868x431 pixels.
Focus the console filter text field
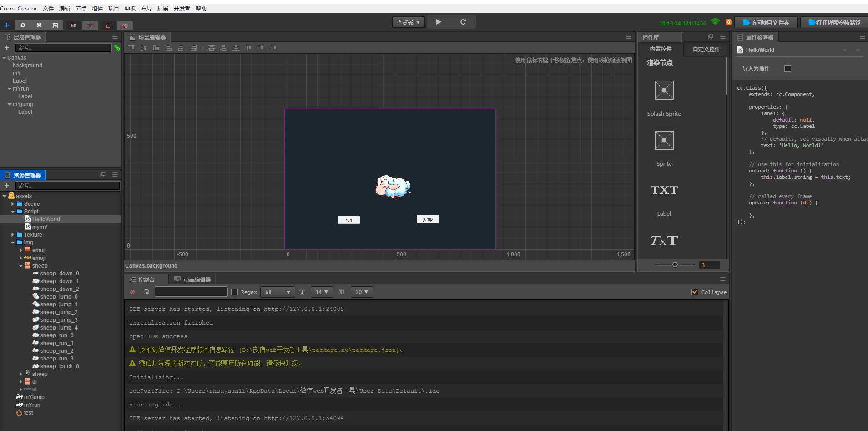tap(191, 292)
